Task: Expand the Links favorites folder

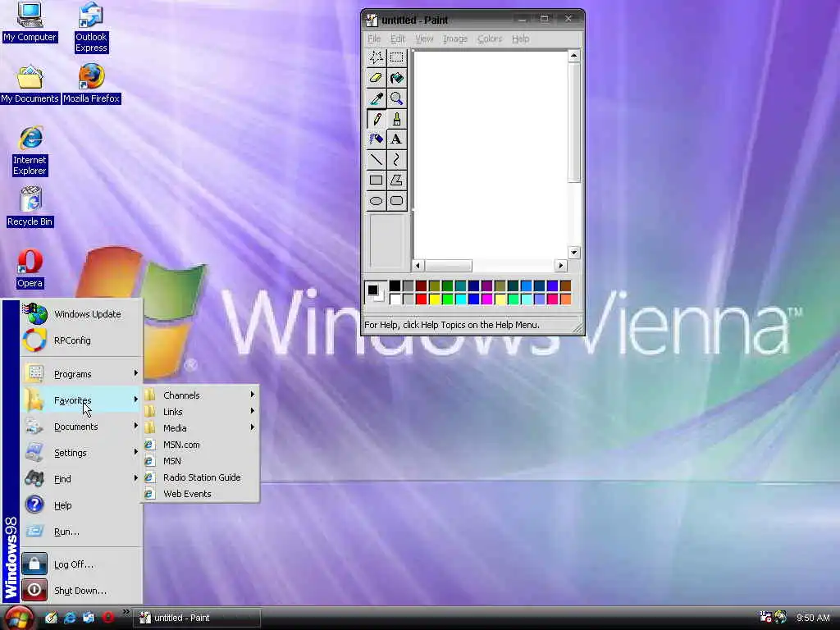Action: [x=201, y=412]
